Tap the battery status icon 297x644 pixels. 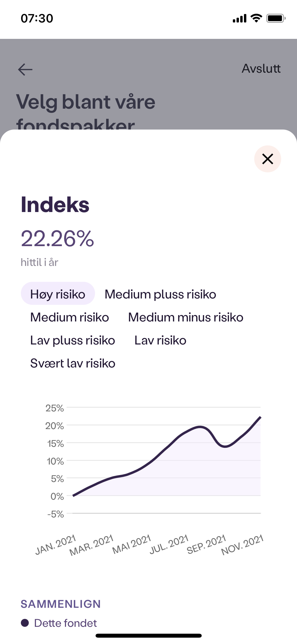coord(276,18)
